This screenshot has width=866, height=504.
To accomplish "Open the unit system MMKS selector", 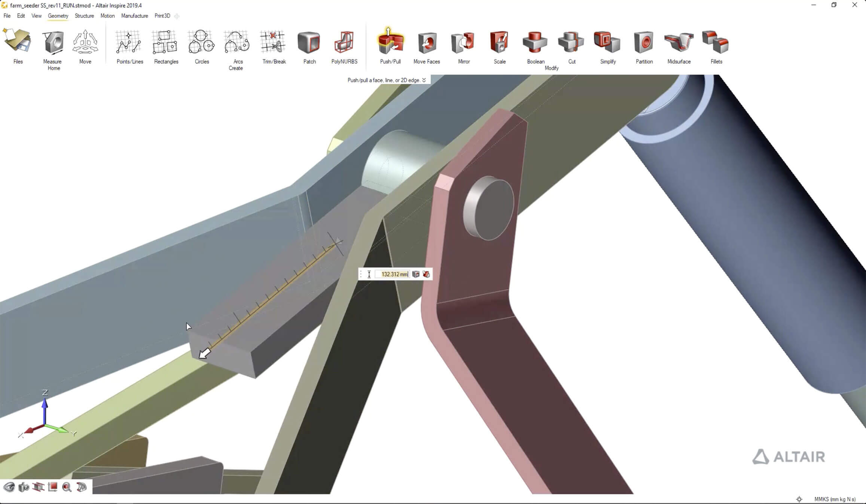I will pos(835,499).
